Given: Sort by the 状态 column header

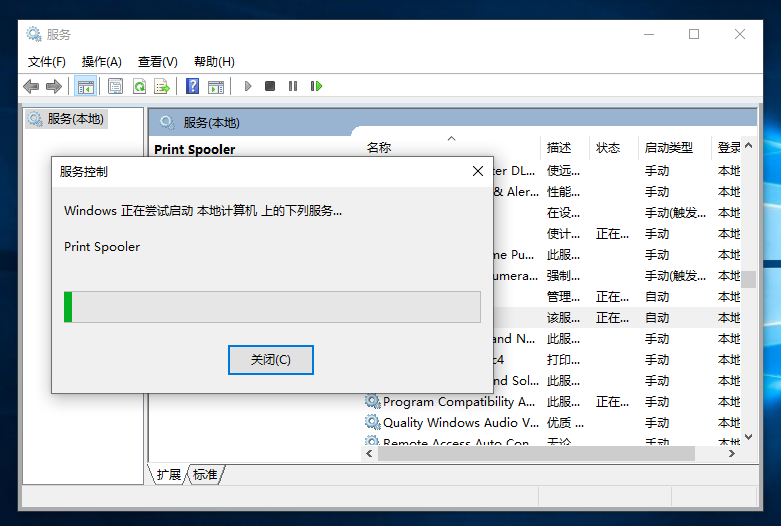Looking at the screenshot, I should click(x=613, y=147).
